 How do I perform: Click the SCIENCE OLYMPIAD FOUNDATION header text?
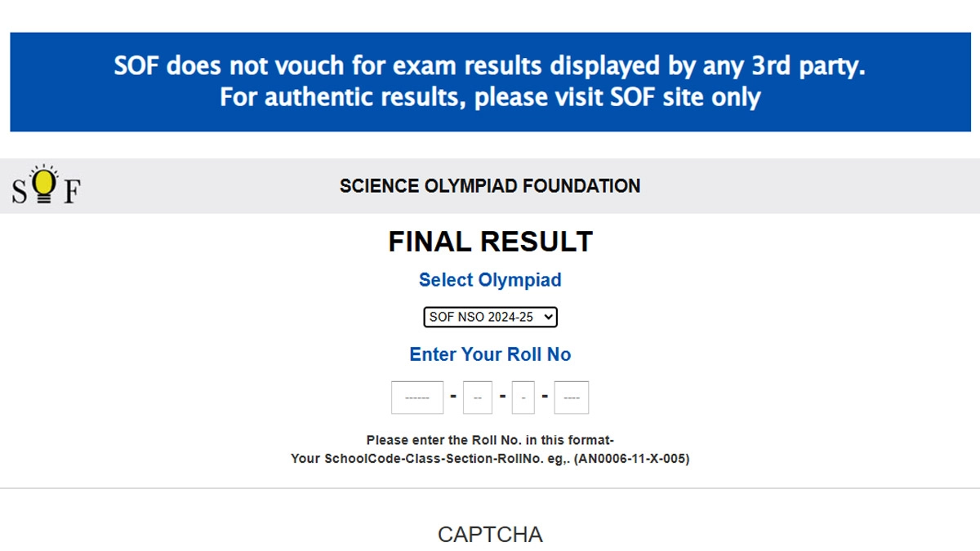click(490, 185)
